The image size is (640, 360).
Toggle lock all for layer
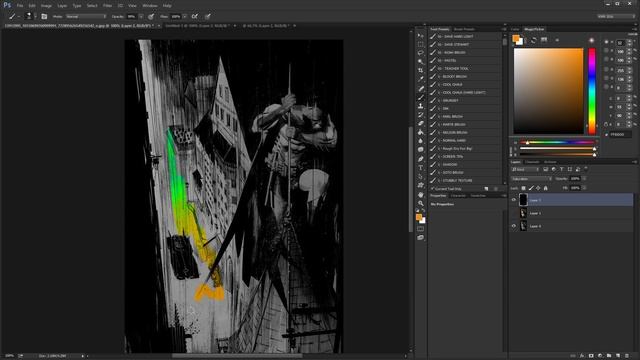coord(546,188)
